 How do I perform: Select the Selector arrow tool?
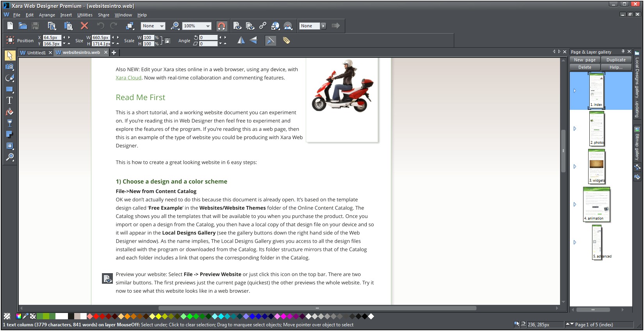click(x=10, y=55)
